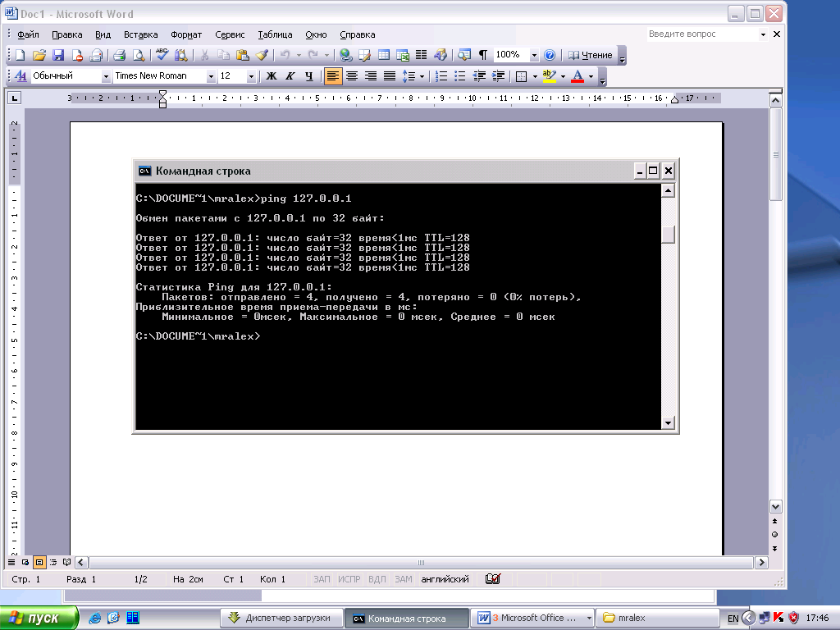Expand the Times New Roman font dropdown

coord(211,76)
